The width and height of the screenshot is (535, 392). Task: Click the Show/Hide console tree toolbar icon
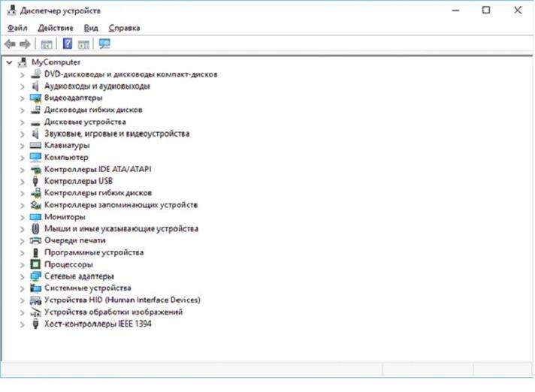click(x=47, y=44)
